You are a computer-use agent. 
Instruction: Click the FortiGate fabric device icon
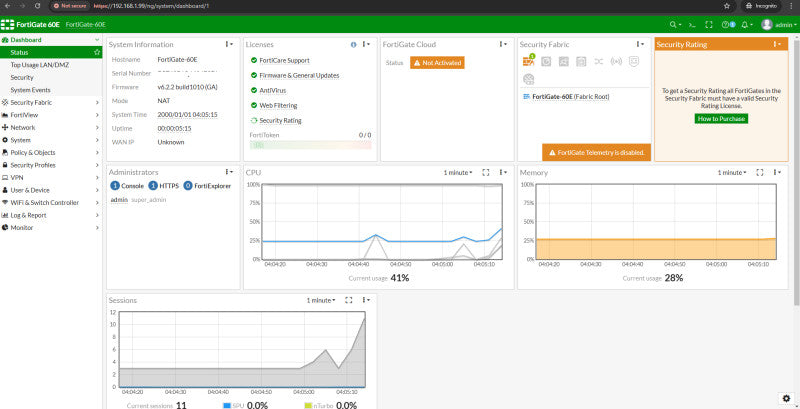[529, 61]
